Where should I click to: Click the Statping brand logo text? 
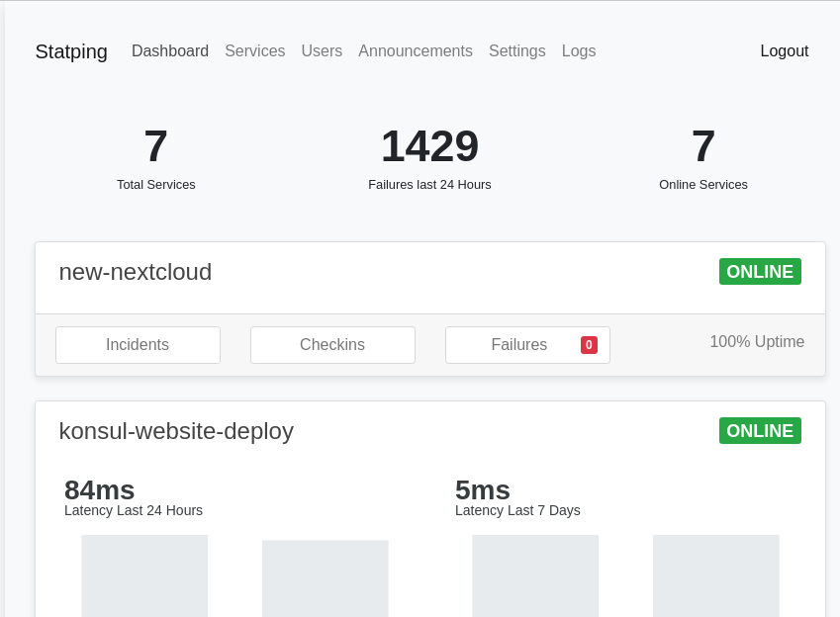coord(71,51)
